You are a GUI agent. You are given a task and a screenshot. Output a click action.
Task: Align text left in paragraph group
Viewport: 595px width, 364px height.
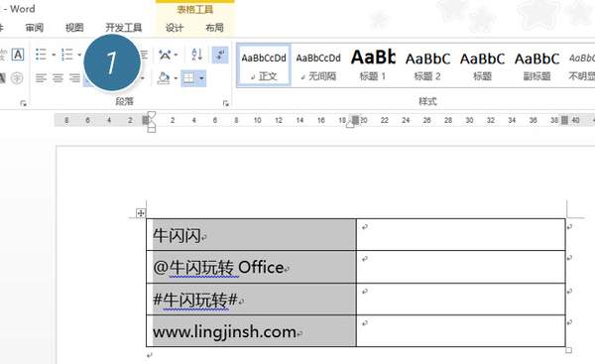pos(41,78)
